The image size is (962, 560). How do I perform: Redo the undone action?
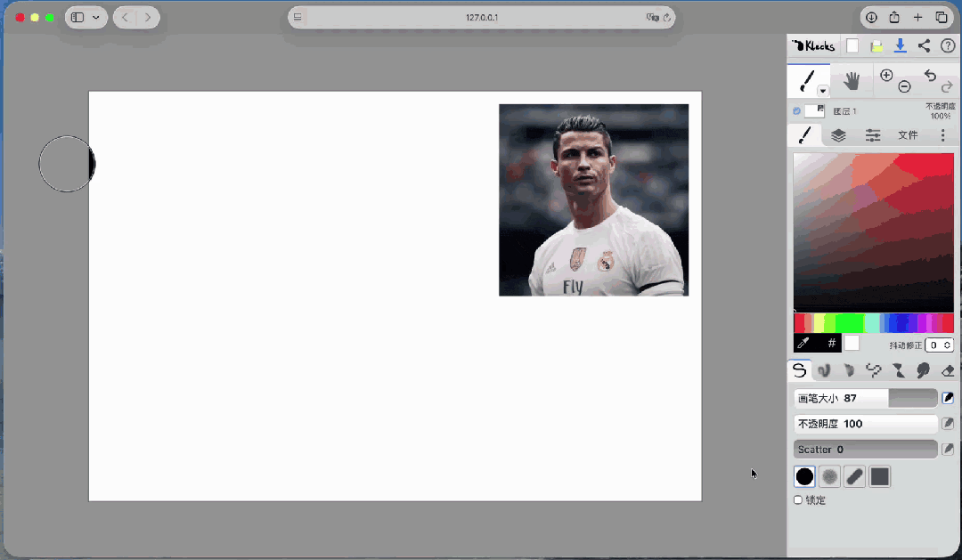pos(947,86)
